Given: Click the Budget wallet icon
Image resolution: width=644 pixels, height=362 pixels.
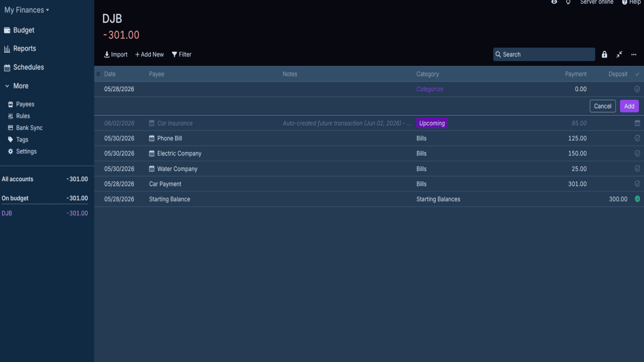Looking at the screenshot, I should pos(7,30).
